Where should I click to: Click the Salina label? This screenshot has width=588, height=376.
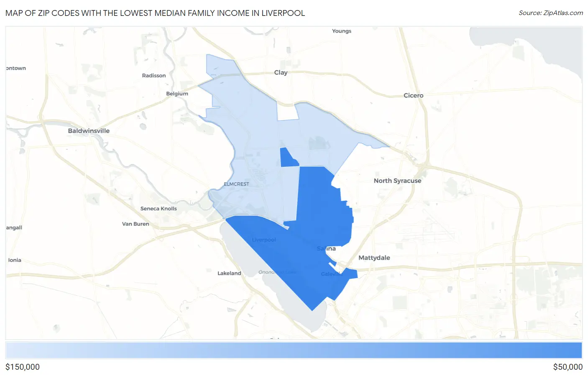point(326,248)
